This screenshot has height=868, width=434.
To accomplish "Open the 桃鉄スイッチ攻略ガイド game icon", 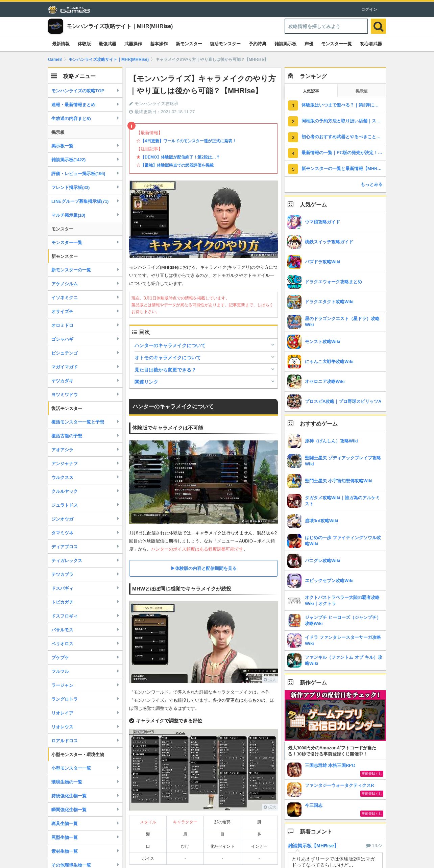I will [294, 242].
